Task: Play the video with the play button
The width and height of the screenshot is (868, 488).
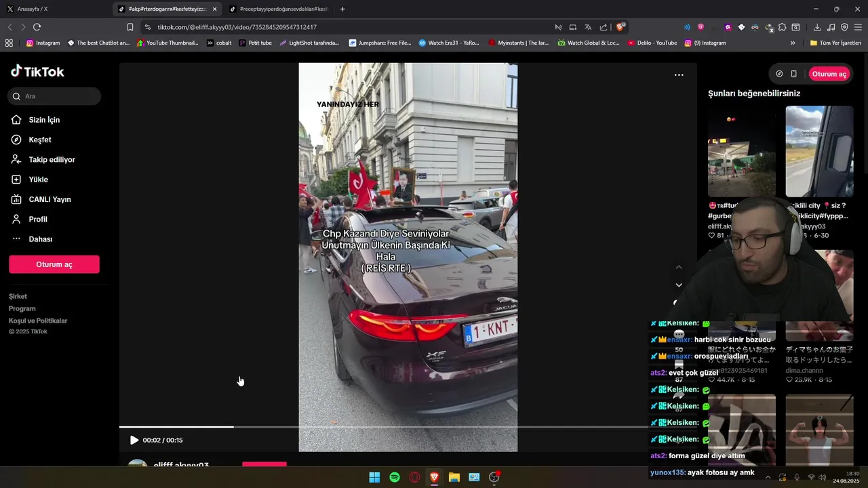Action: pos(134,440)
